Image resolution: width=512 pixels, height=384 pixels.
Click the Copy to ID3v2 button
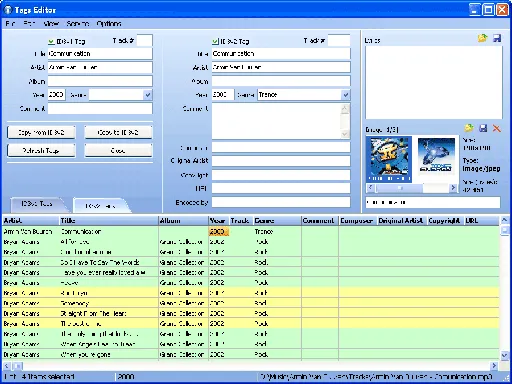click(118, 132)
